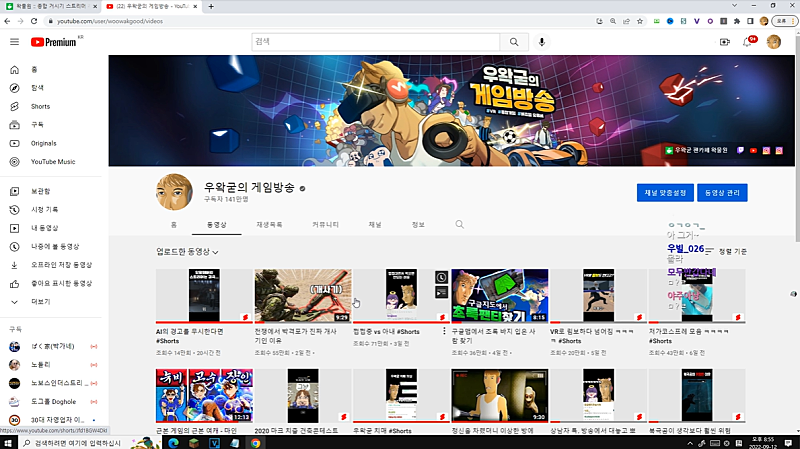Click the YouTube search input field
Viewport: 800px width, 449px height.
376,42
